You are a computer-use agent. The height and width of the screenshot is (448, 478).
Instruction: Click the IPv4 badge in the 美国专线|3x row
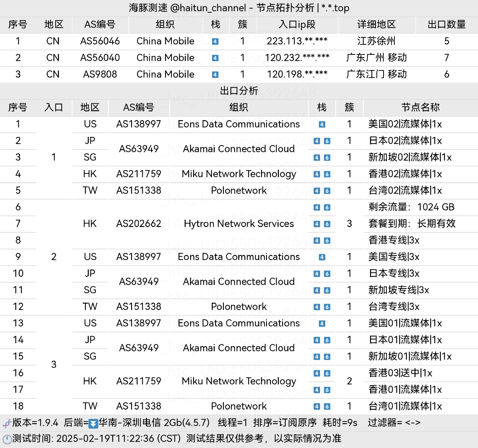click(x=322, y=257)
